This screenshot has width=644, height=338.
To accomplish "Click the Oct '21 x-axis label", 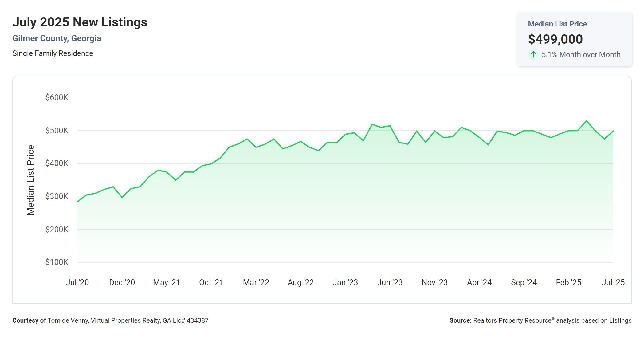I will [x=211, y=282].
